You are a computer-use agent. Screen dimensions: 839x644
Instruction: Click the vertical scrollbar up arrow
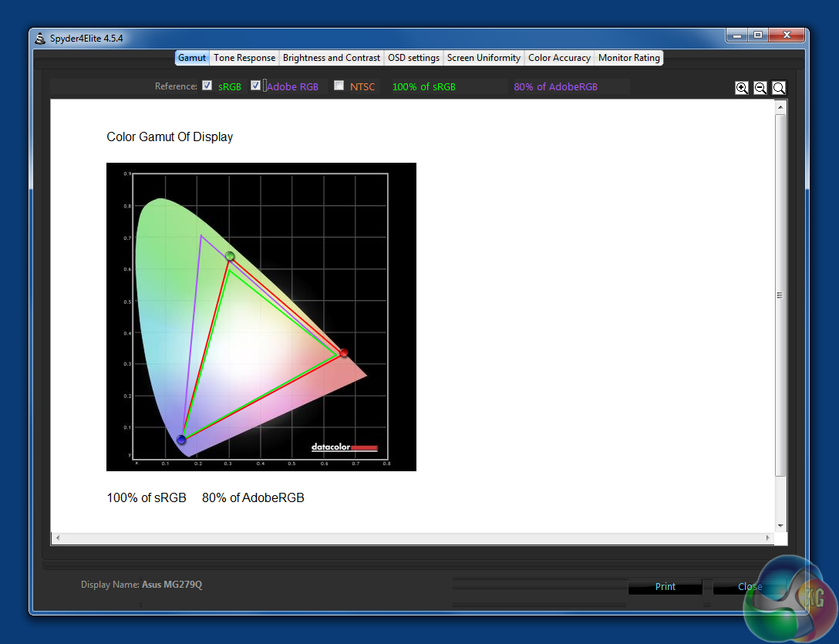tap(780, 106)
